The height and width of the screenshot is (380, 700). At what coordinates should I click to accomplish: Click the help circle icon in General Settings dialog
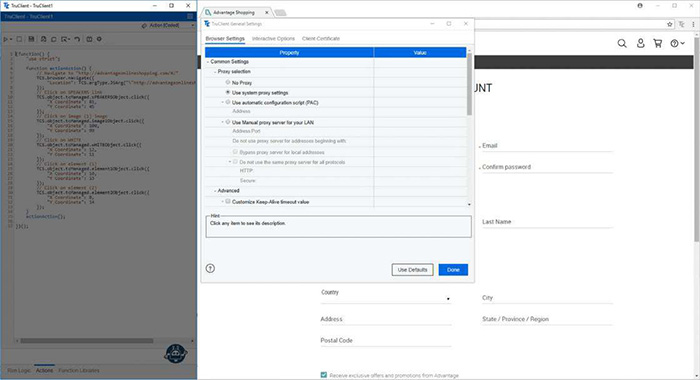click(210, 268)
